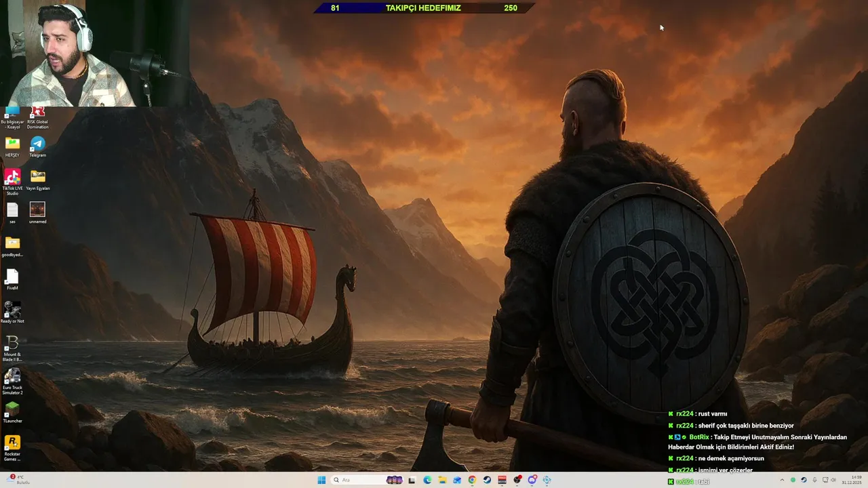Open the goodbyed... folder on desktop

(12, 246)
